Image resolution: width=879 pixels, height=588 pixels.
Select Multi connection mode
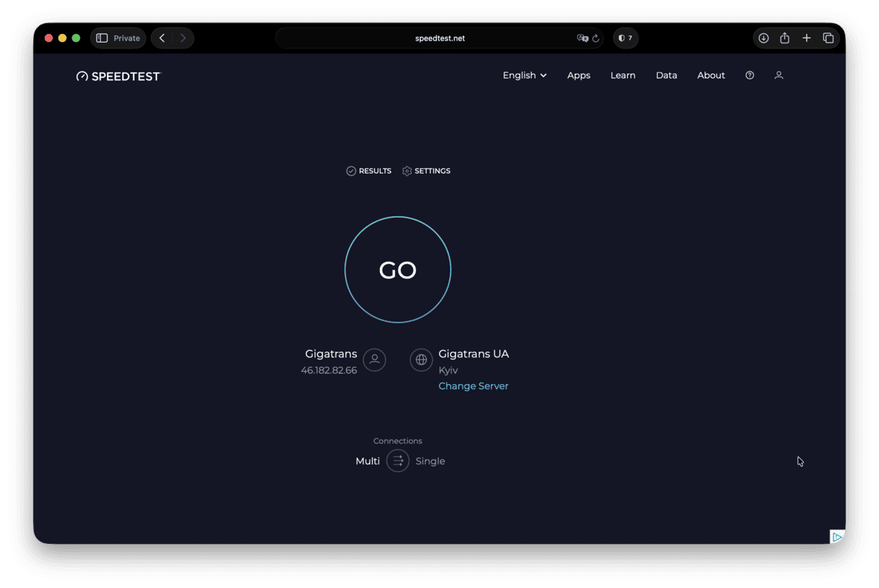(x=367, y=461)
